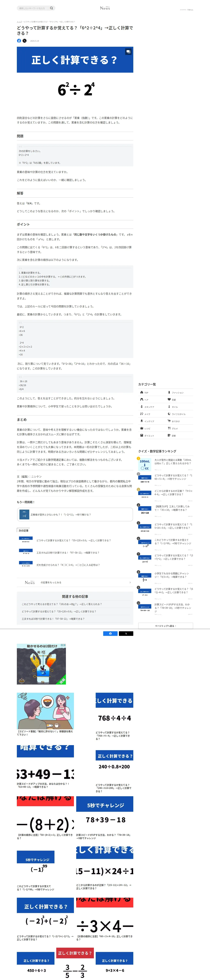Open the トップ breadcrumb link

pyautogui.click(x=19, y=22)
